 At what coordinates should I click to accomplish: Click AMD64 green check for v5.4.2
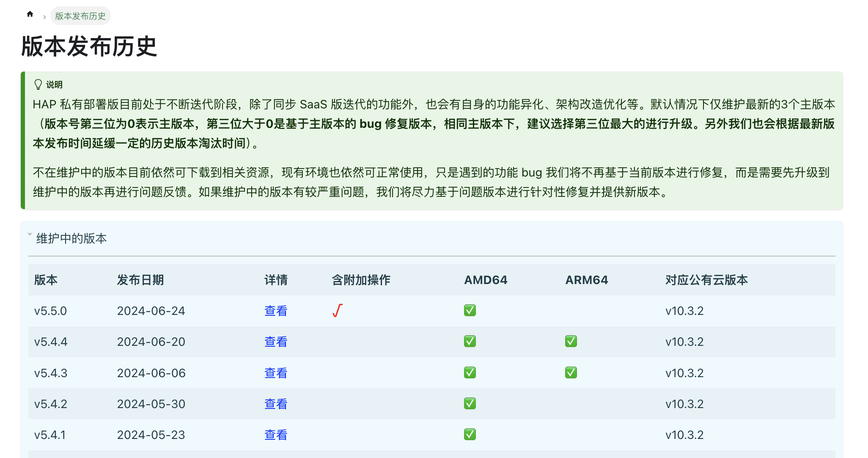click(470, 403)
